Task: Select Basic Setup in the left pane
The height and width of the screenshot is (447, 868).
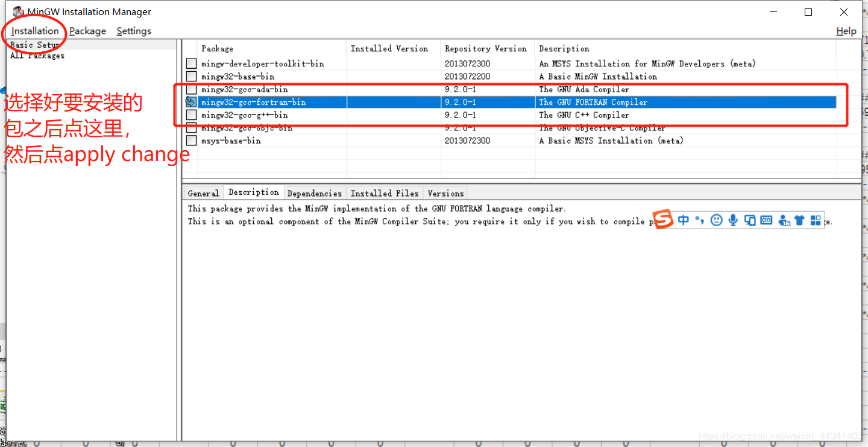Action: 35,45
